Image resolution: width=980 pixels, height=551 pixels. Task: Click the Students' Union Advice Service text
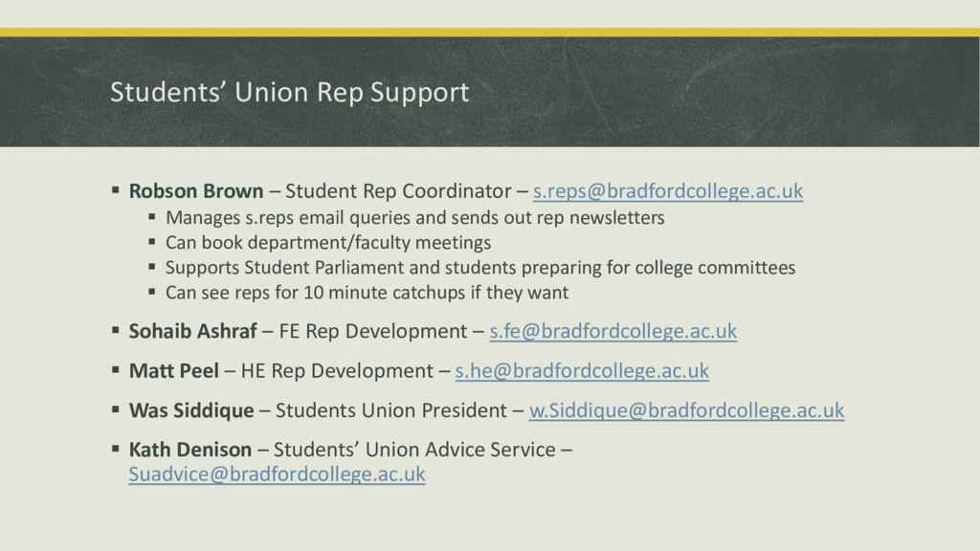[x=414, y=450]
